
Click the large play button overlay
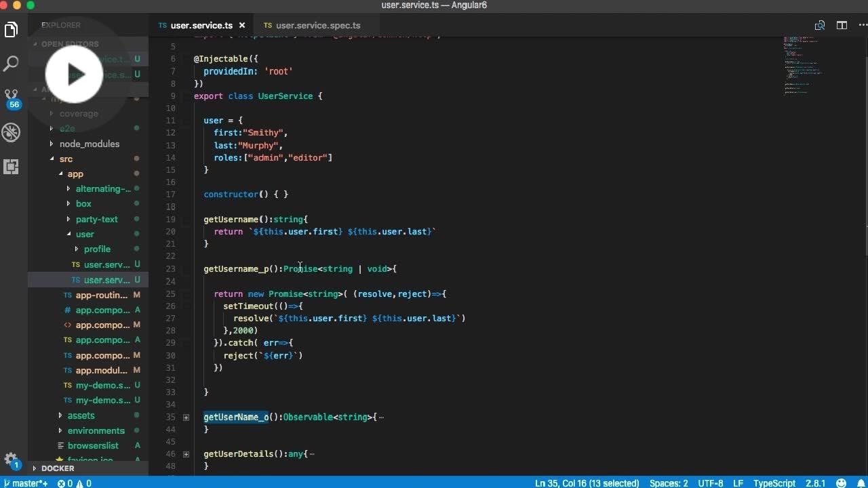click(x=75, y=74)
